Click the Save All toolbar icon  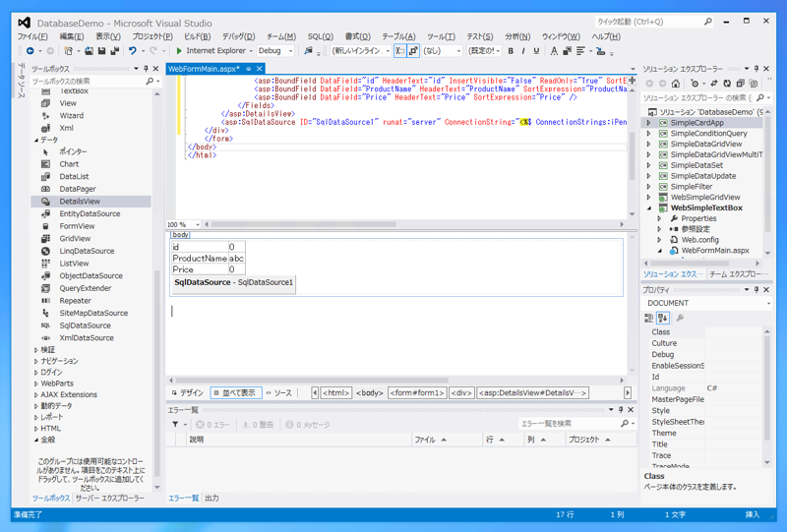click(x=114, y=51)
